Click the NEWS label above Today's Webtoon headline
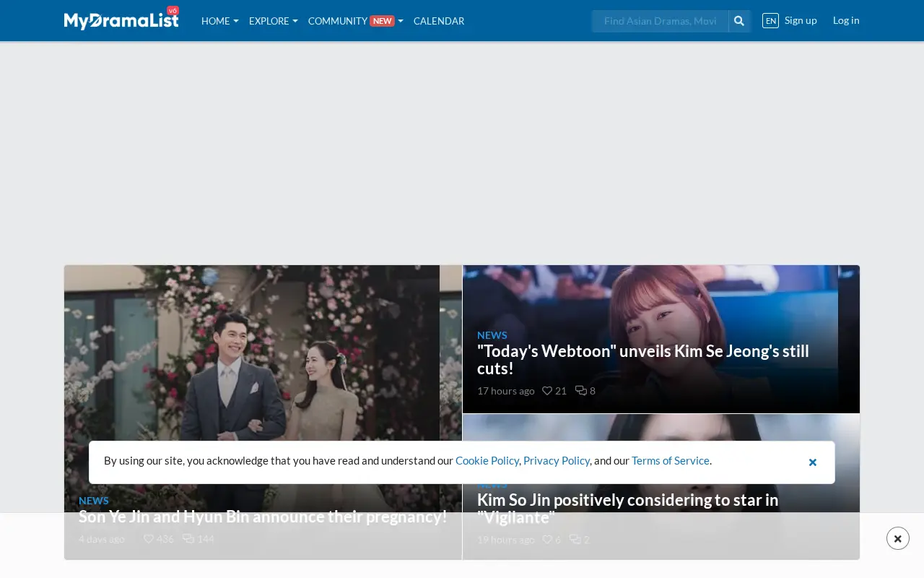This screenshot has width=924, height=578. coord(492,335)
